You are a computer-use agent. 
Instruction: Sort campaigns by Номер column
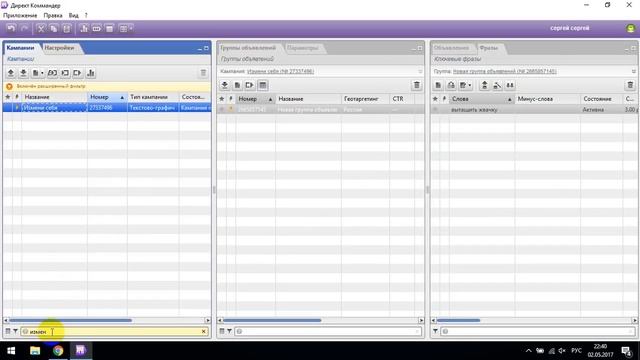pyautogui.click(x=107, y=97)
